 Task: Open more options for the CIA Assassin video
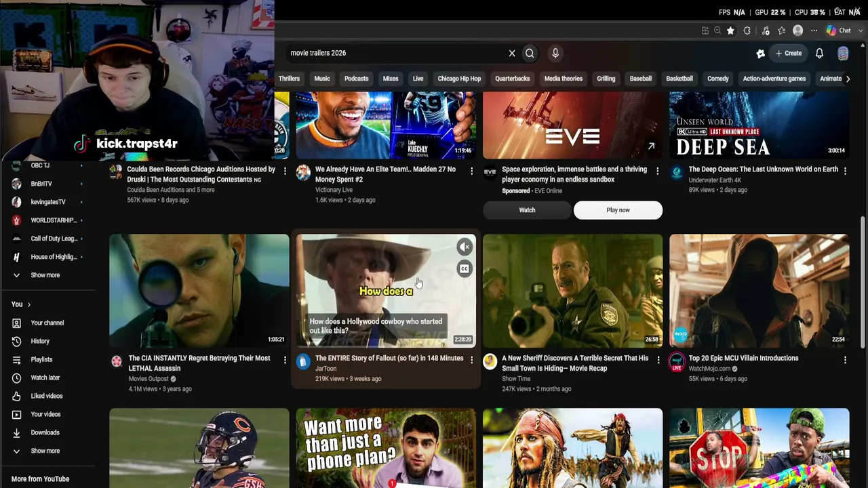[285, 360]
